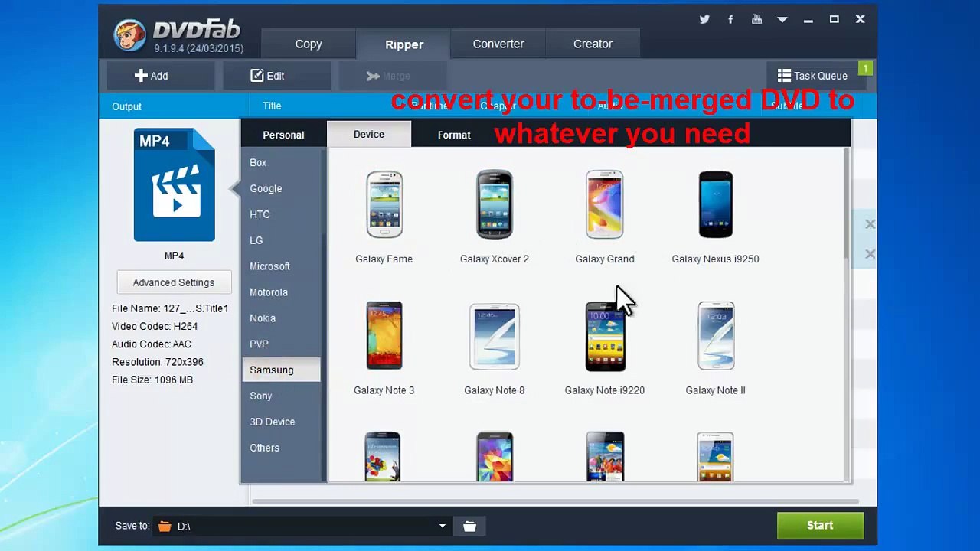Expand the Save to path dropdown
The width and height of the screenshot is (980, 551).
[442, 526]
